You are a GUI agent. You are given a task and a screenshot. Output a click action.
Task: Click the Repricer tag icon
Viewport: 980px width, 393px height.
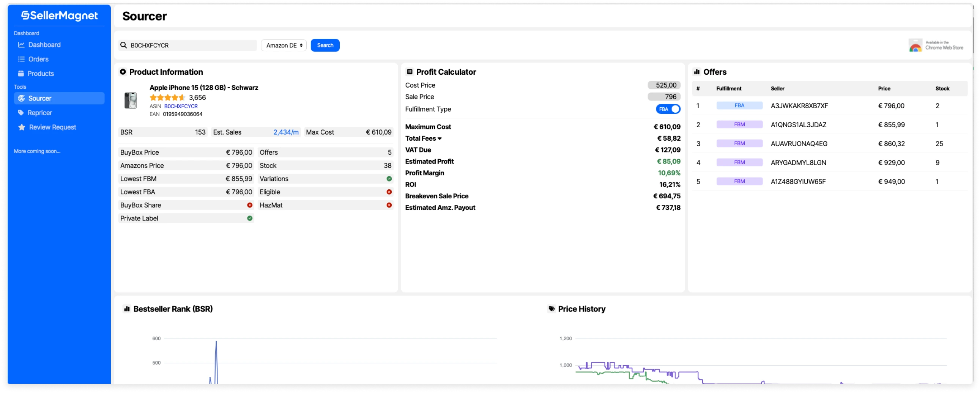tap(21, 113)
